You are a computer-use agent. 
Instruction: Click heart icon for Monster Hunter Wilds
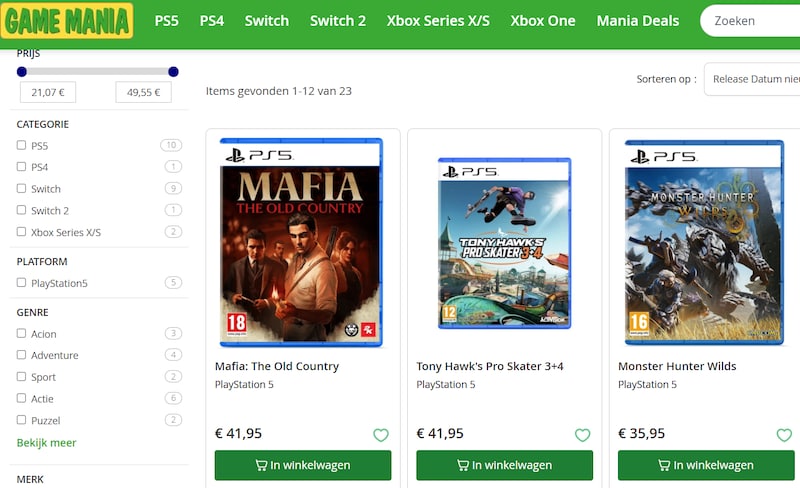[x=784, y=435]
